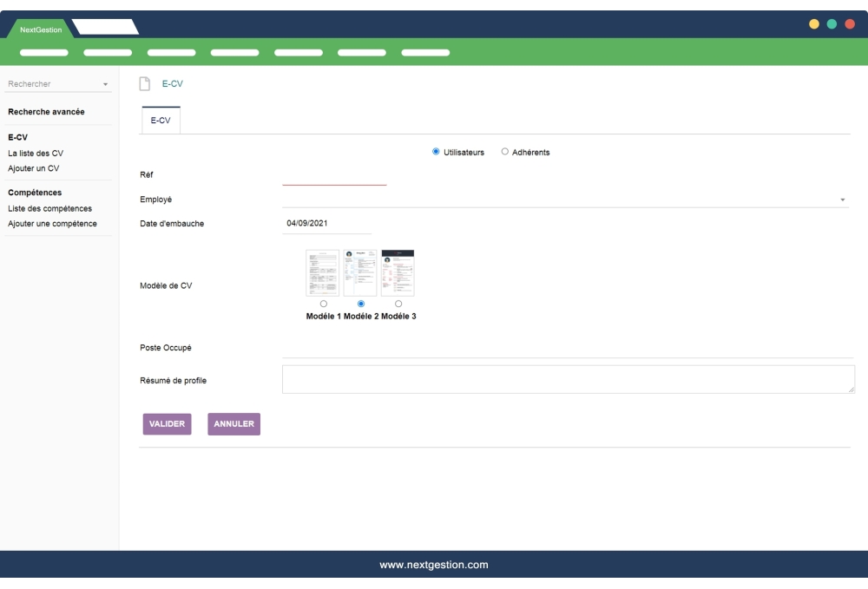The image size is (868, 589).
Task: Switch to the E-CV tab
Action: click(161, 121)
